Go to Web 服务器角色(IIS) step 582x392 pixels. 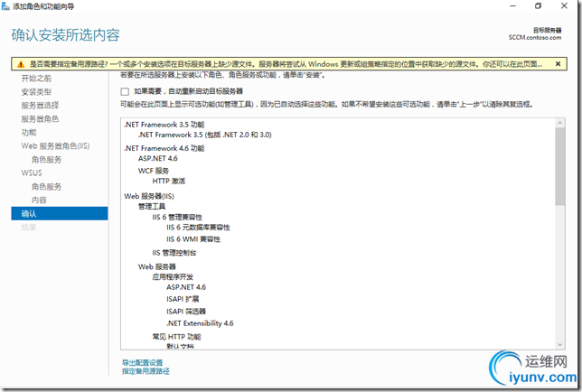coord(55,145)
